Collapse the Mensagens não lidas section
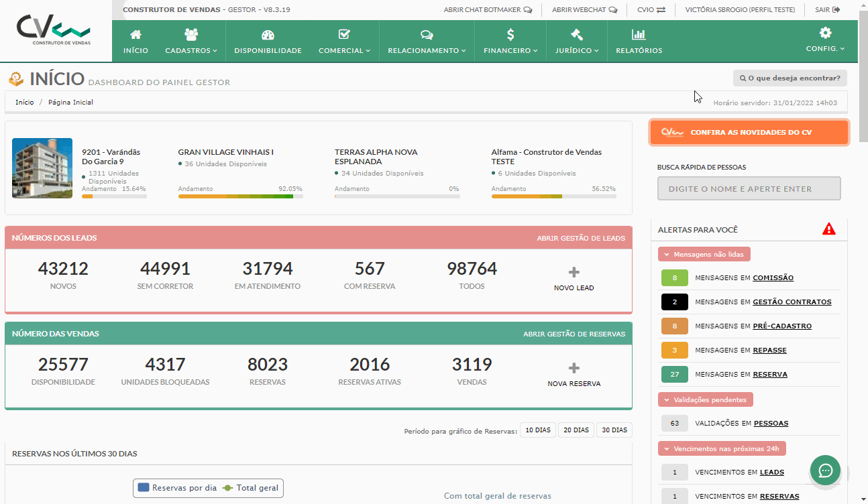 click(x=704, y=255)
